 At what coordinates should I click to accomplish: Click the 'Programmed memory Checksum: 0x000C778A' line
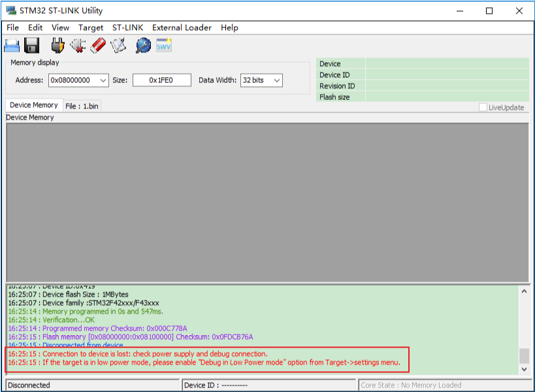(97, 329)
